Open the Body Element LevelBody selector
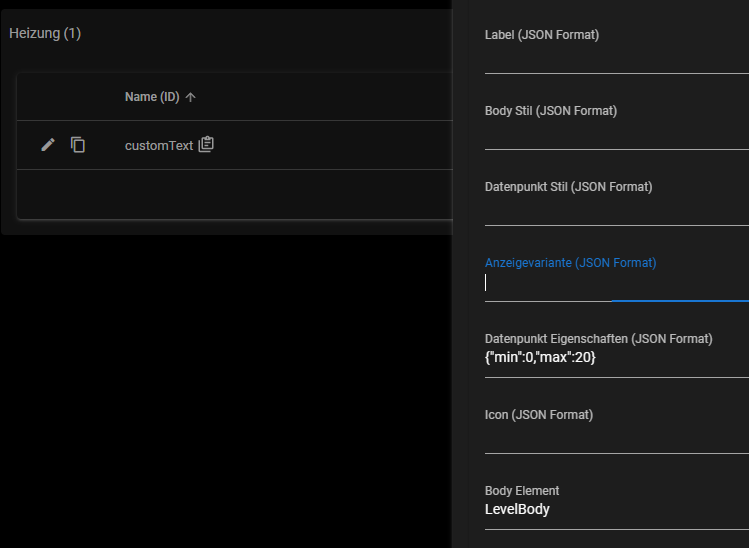This screenshot has height=548, width=749. point(617,509)
